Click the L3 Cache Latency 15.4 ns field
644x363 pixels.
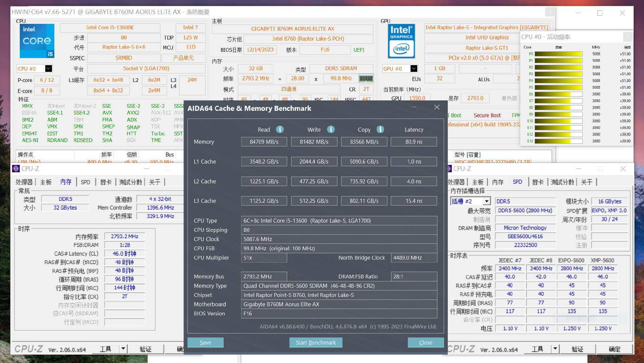point(414,201)
